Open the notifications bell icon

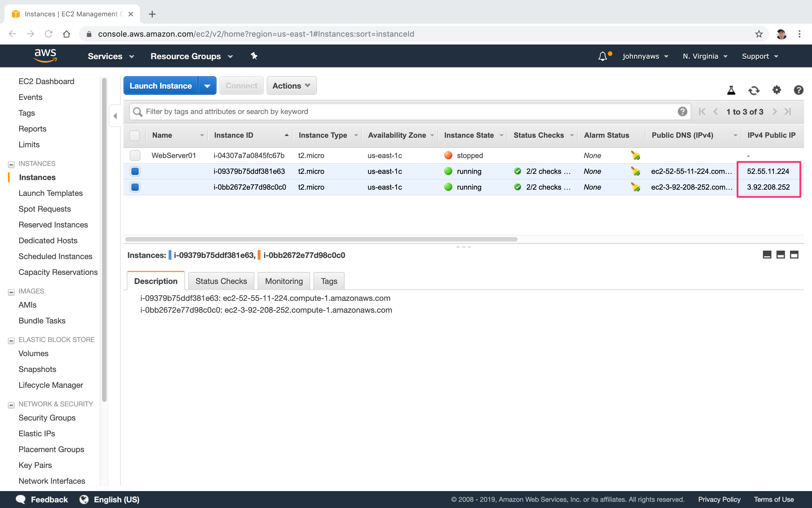(x=603, y=56)
